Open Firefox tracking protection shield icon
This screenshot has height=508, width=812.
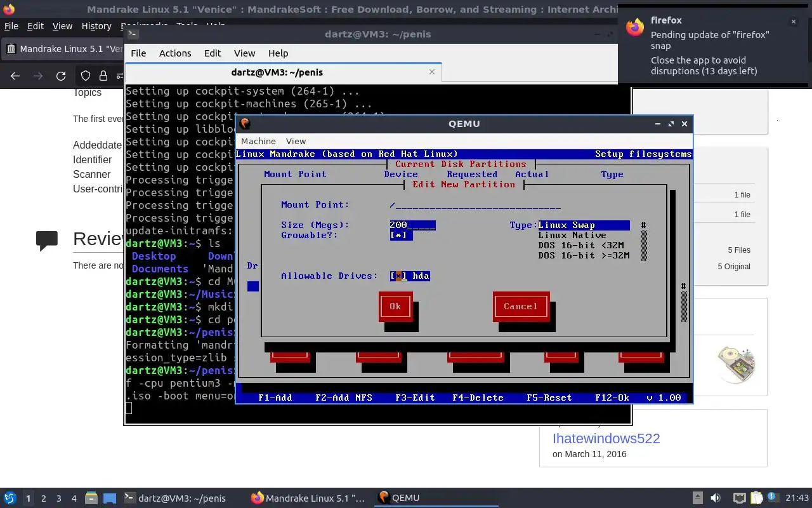point(86,76)
